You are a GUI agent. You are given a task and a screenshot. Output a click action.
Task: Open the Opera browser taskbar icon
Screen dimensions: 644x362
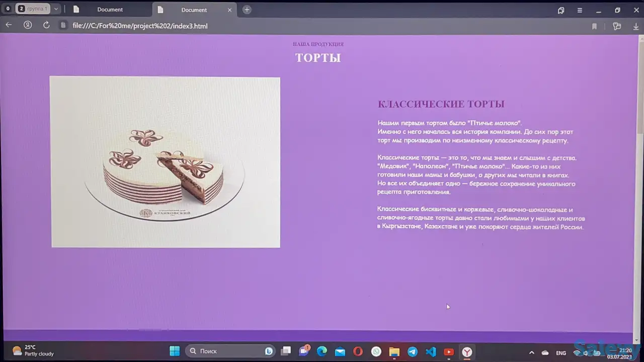click(358, 351)
